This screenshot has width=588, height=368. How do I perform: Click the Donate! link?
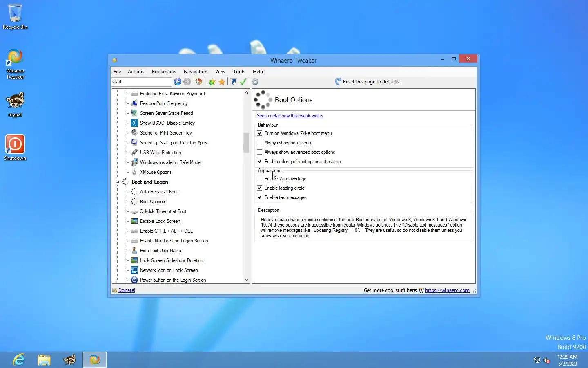coord(127,290)
